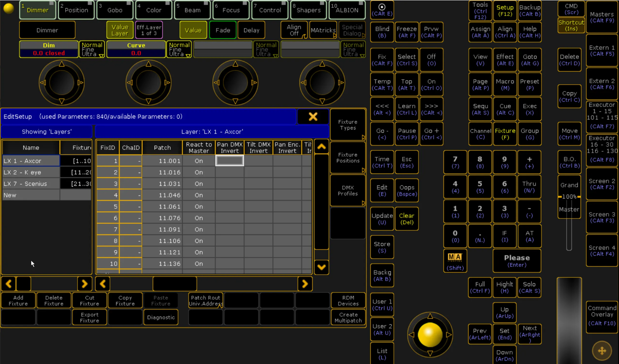This screenshot has height=364, width=619.
Task: Click the Pan DMX Invert cell for fixture 1
Action: tap(229, 161)
